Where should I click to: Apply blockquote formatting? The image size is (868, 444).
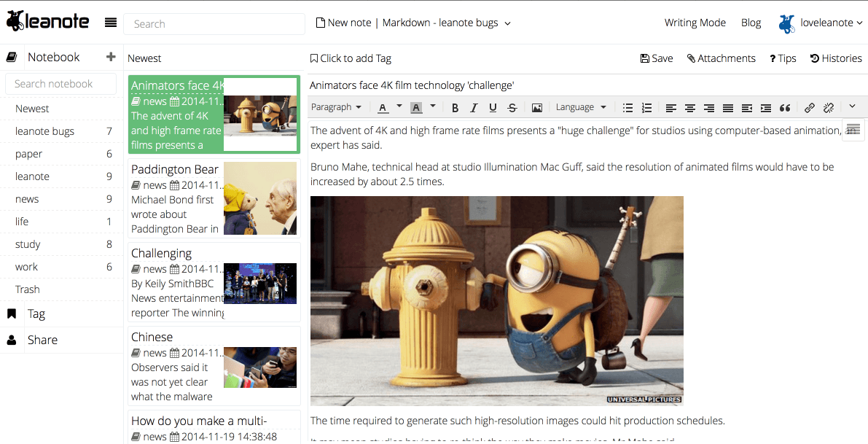pos(785,108)
